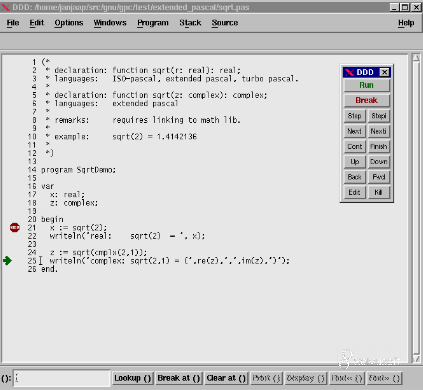Click the Back button
The height and width of the screenshot is (390, 423).
click(354, 177)
